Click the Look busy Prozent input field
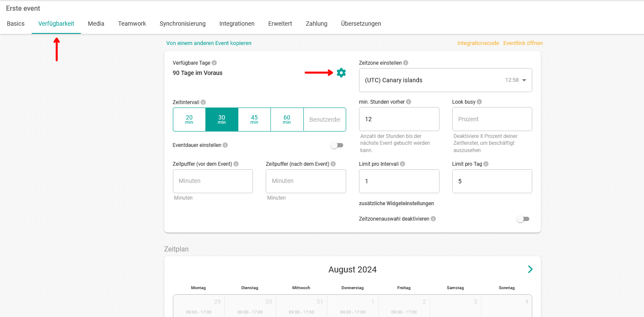 492,119
